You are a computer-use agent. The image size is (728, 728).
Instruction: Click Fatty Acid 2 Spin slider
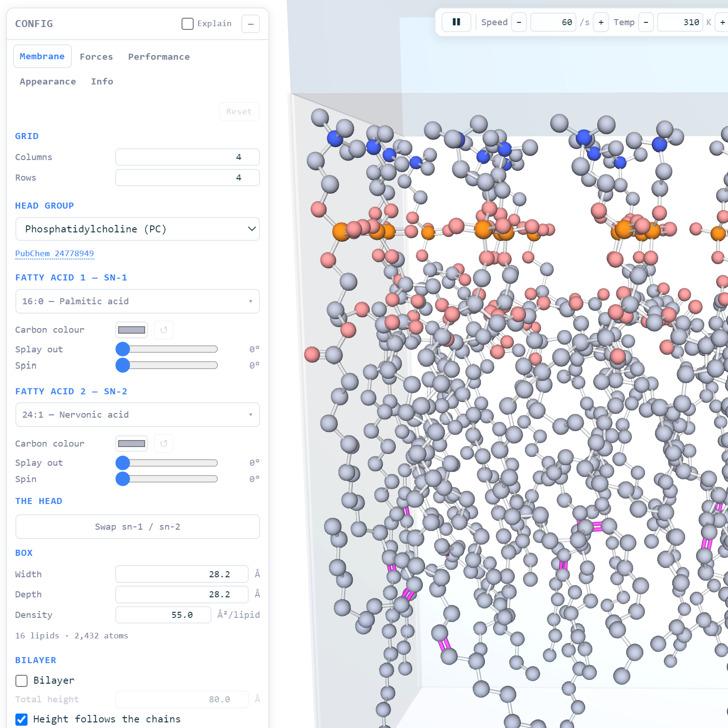[167, 479]
